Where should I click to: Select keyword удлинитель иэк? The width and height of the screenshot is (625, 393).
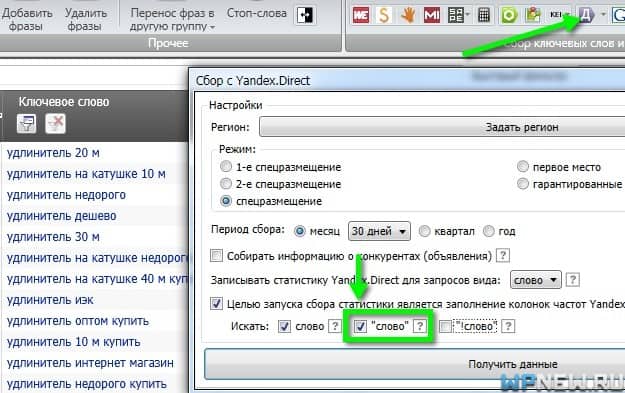click(50, 300)
